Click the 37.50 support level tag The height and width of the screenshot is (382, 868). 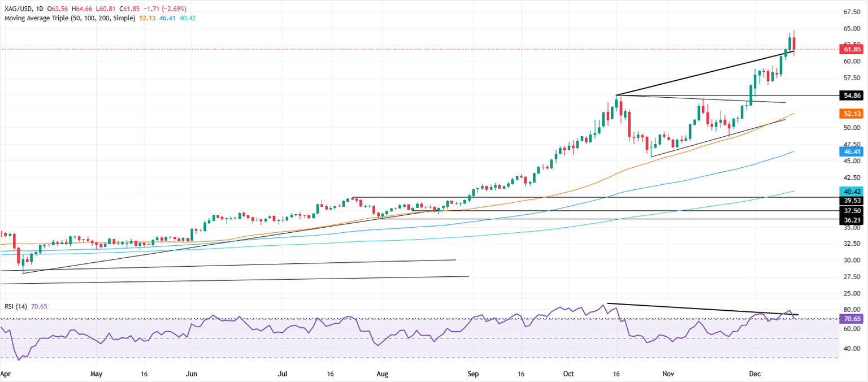(x=851, y=211)
